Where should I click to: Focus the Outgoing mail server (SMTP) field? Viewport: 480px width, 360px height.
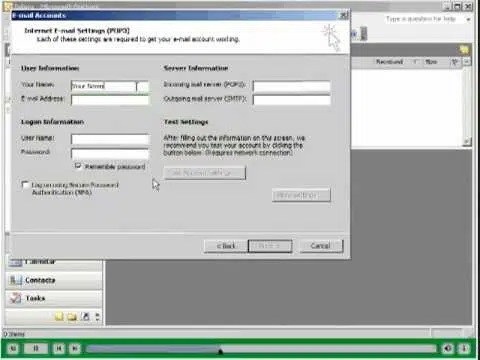pos(292,100)
